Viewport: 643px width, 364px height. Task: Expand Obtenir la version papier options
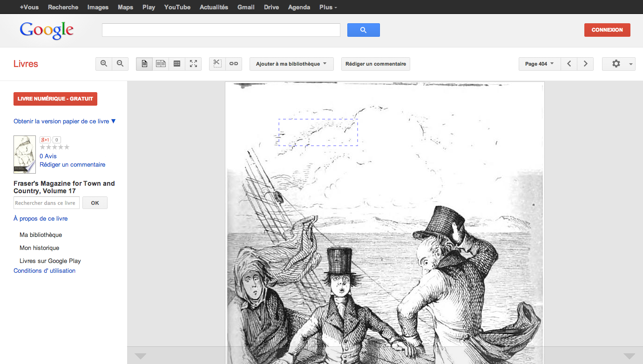pyautogui.click(x=65, y=121)
